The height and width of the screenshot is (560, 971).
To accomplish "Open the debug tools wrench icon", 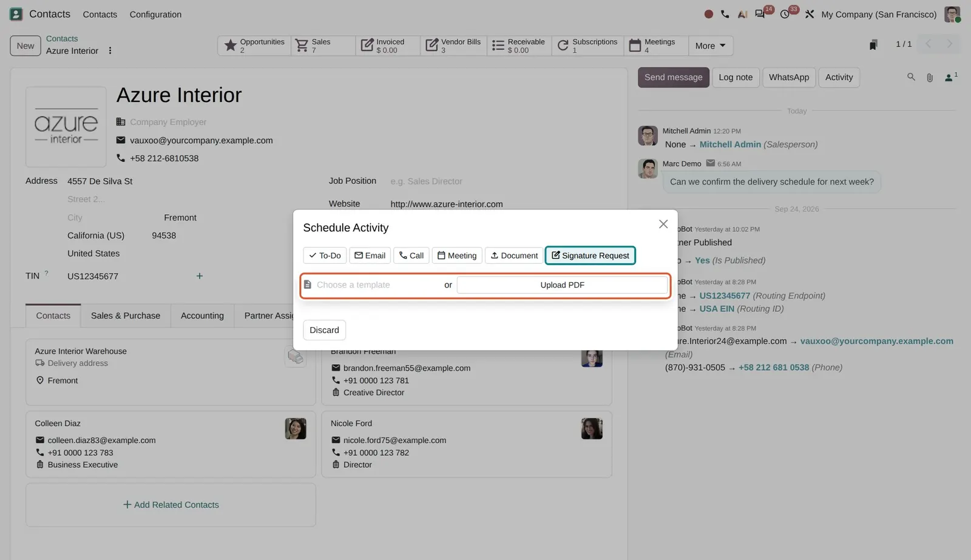I will pos(810,14).
